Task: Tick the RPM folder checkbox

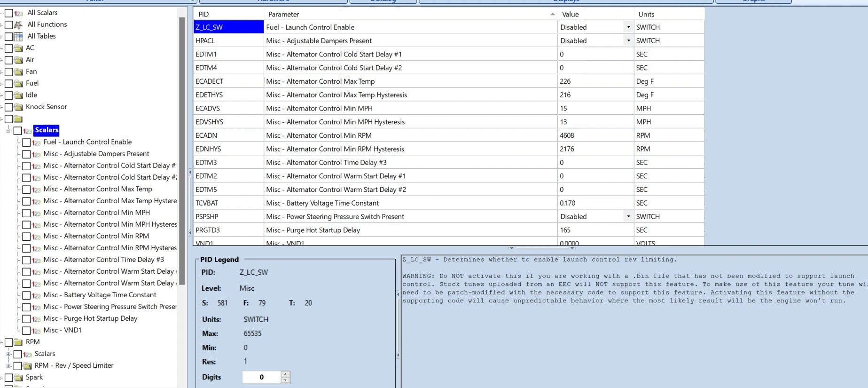Action: (9, 342)
